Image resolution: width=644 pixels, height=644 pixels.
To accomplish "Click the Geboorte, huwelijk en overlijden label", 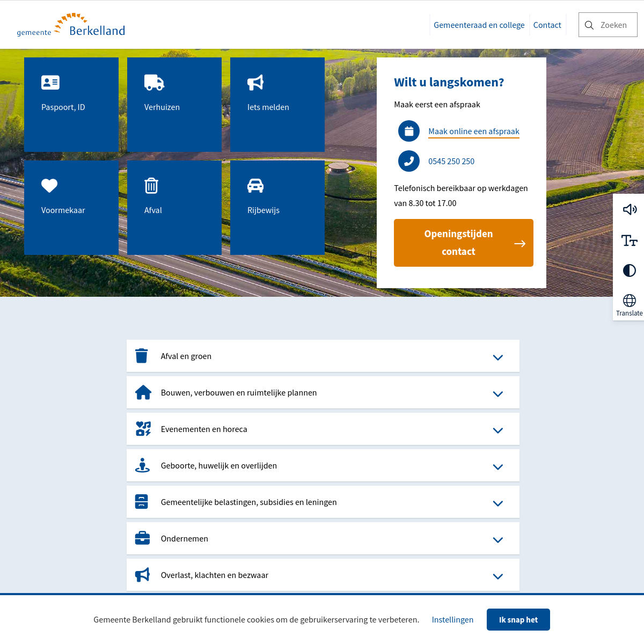I will tap(219, 466).
